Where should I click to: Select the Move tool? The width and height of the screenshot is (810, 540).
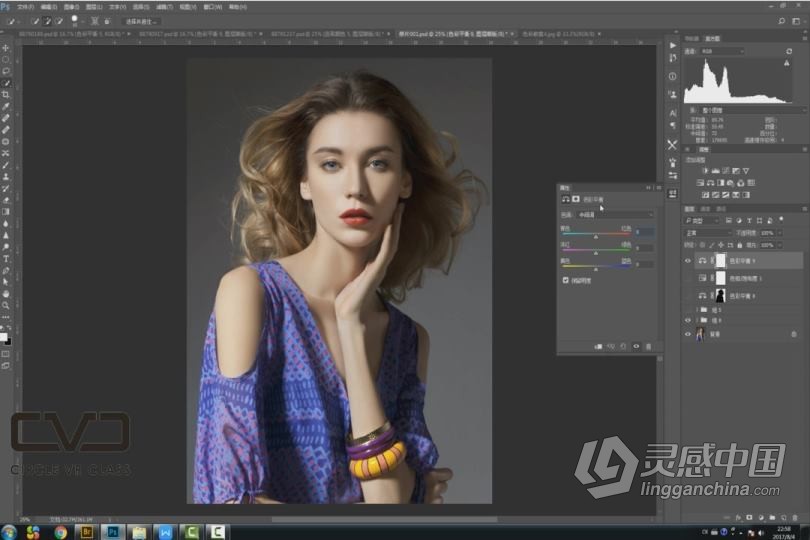(x=6, y=48)
